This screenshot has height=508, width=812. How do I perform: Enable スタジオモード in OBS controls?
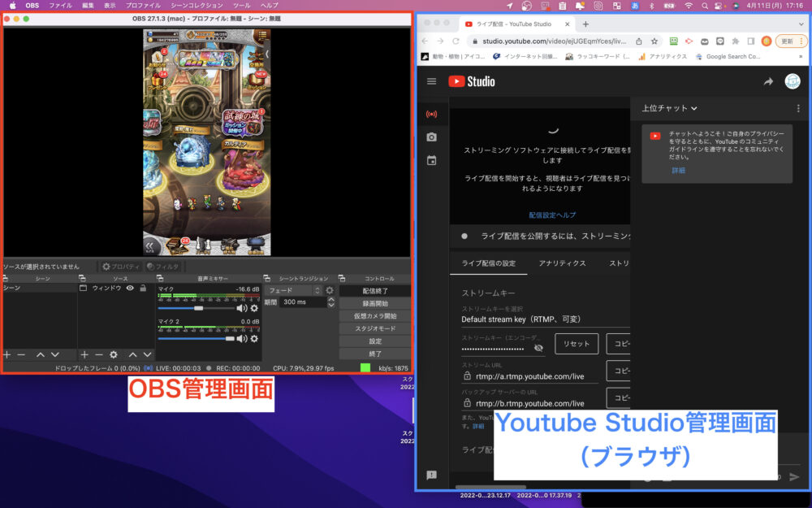(x=375, y=328)
